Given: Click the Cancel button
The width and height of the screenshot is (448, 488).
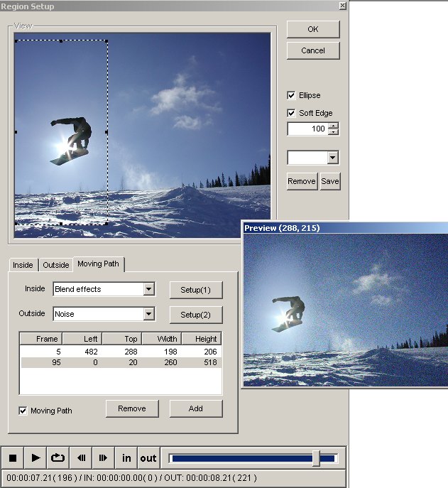Looking at the screenshot, I should [x=313, y=50].
